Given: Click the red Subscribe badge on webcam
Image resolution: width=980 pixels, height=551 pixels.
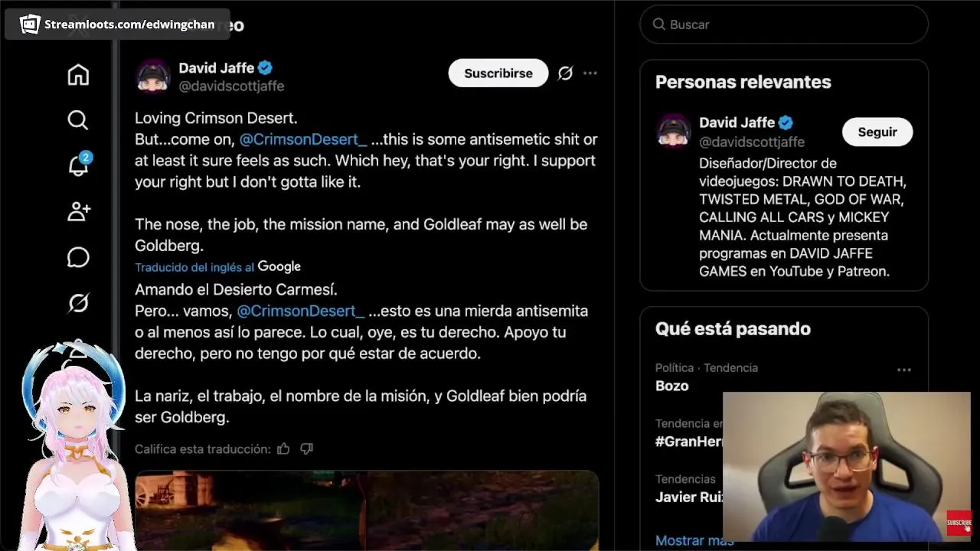Looking at the screenshot, I should (x=959, y=523).
